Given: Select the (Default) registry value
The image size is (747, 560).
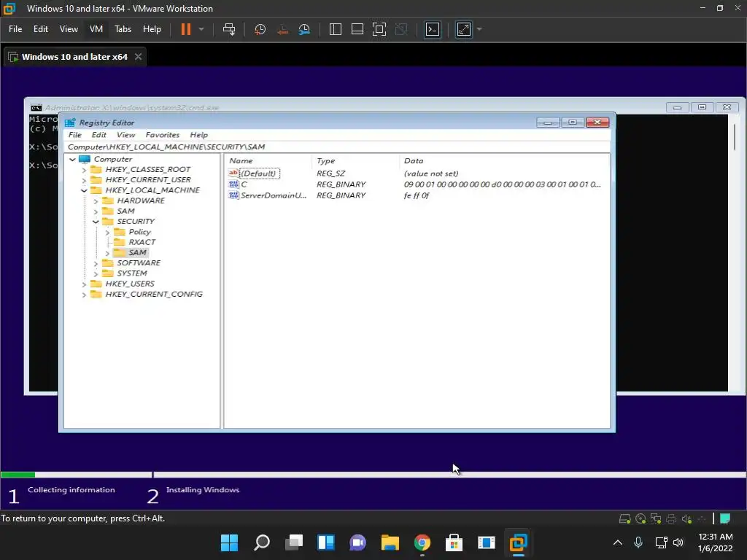Looking at the screenshot, I should point(258,174).
